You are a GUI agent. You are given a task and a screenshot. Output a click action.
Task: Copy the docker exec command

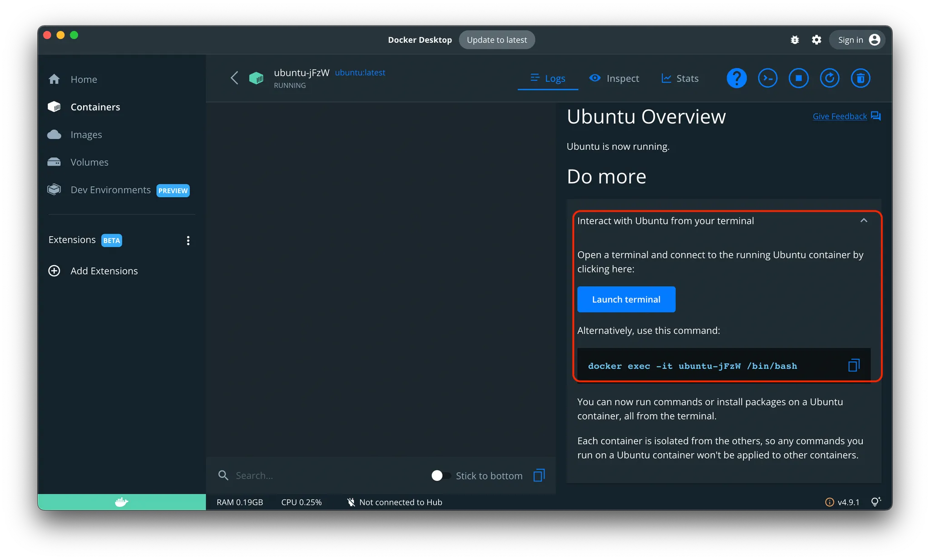[x=854, y=365]
